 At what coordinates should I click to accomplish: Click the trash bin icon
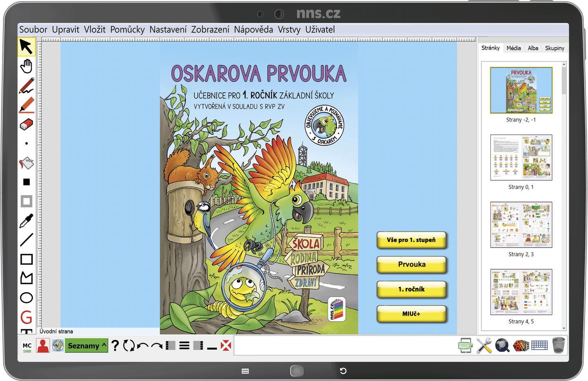(559, 345)
